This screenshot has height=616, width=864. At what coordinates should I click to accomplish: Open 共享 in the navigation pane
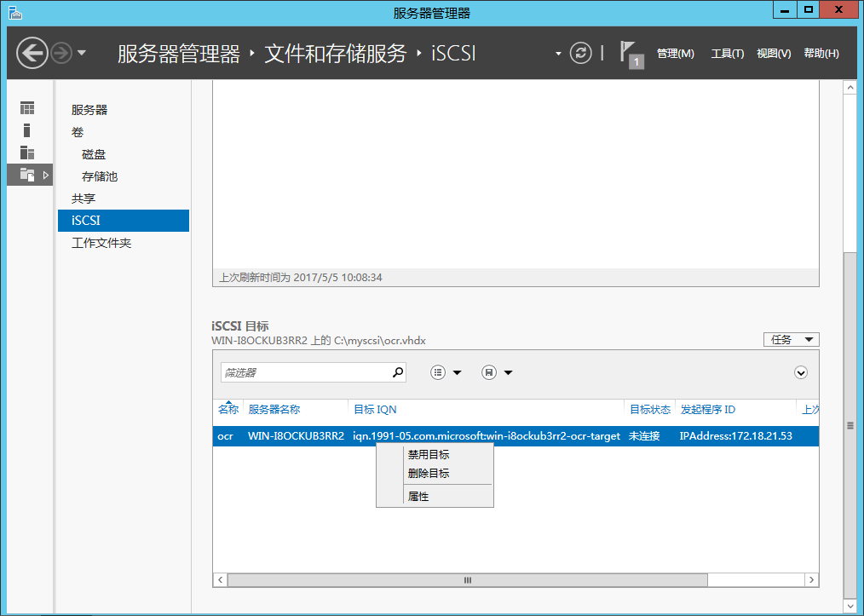click(84, 199)
